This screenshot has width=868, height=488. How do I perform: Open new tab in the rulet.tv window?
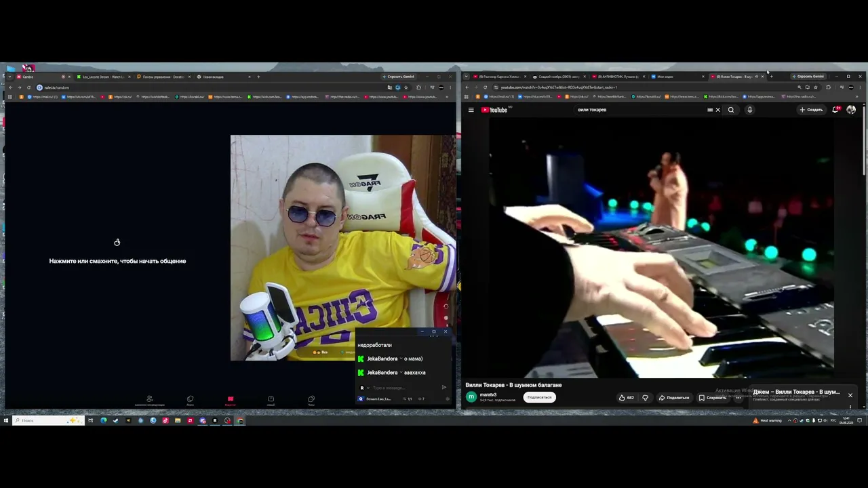258,77
